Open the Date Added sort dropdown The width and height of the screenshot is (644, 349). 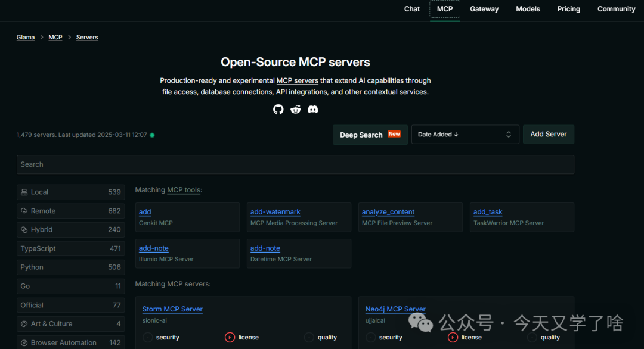coord(465,135)
